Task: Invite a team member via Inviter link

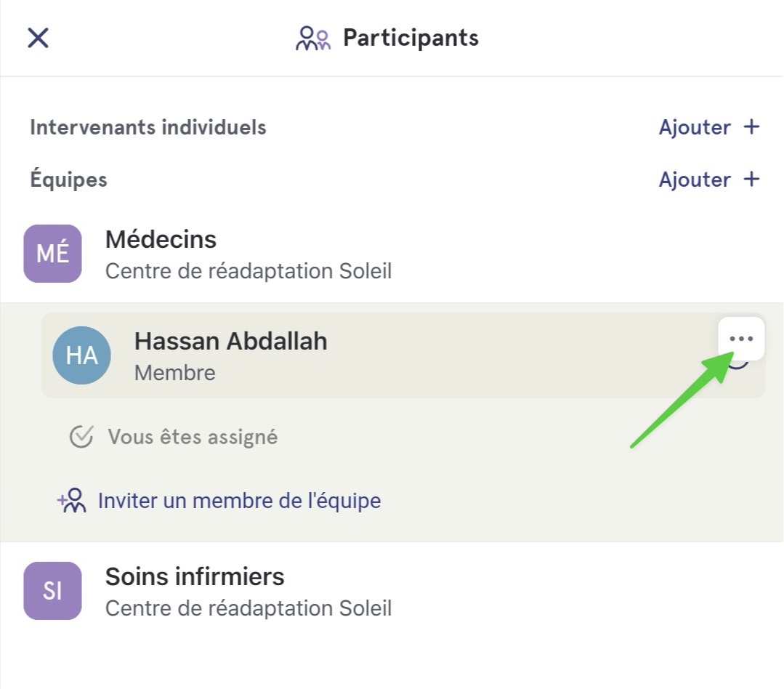Action: pos(239,501)
